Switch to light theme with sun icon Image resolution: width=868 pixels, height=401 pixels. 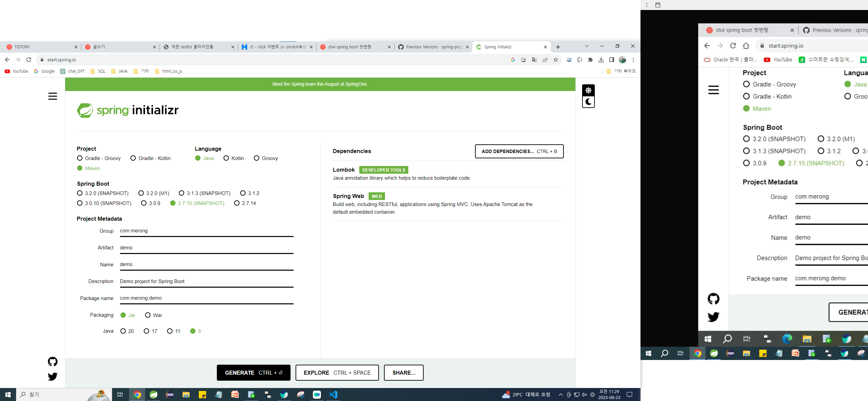tap(588, 90)
